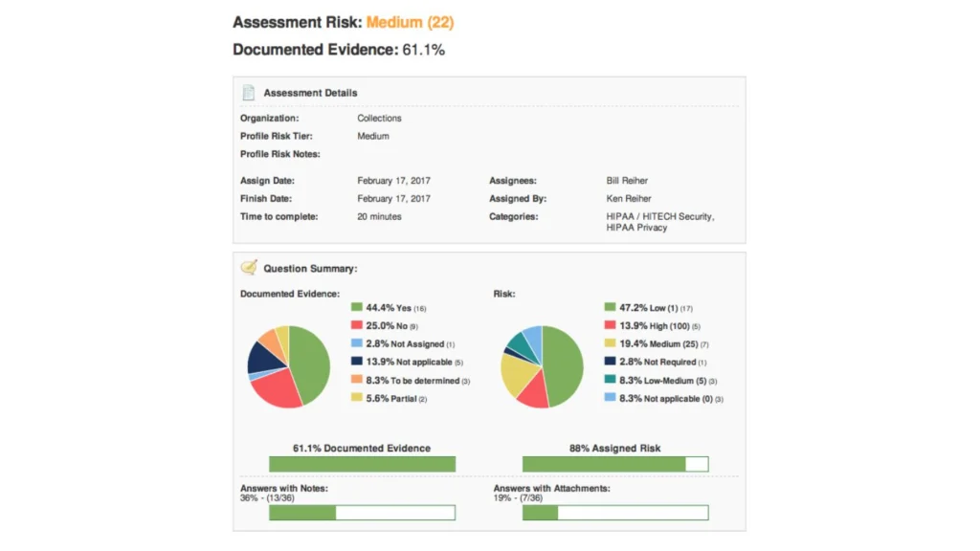The width and height of the screenshot is (980, 551).
Task: Select the yellow 5.6% Partial legend swatch
Action: coord(357,398)
